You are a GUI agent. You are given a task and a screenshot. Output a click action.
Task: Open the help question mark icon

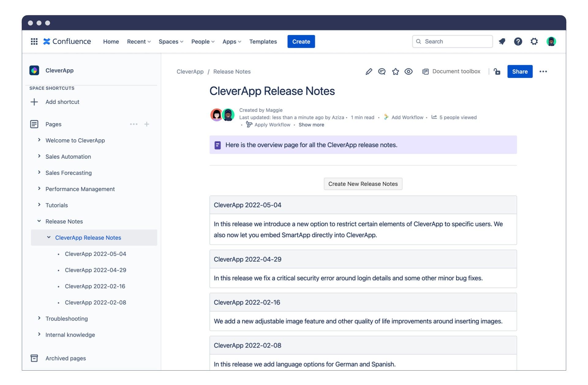[x=518, y=41]
